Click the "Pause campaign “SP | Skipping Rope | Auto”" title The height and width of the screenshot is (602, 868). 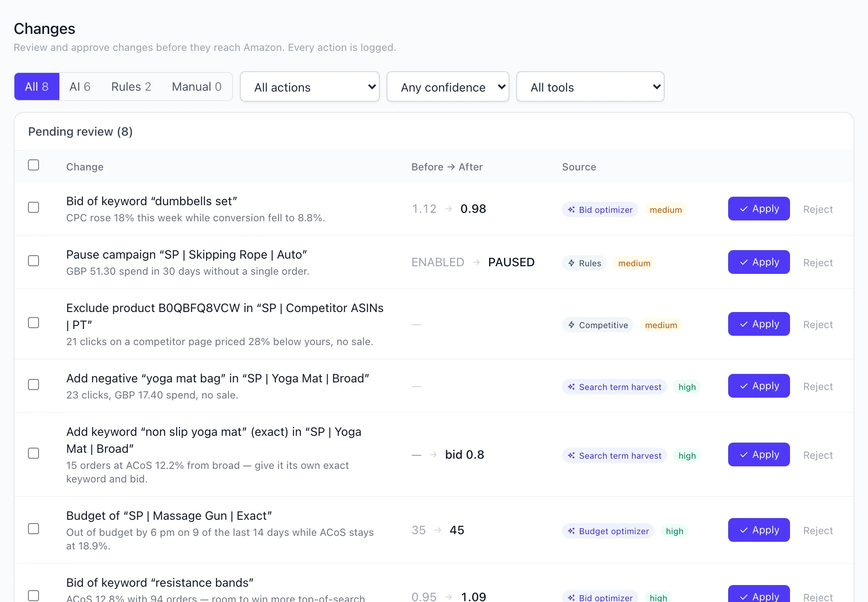186,254
